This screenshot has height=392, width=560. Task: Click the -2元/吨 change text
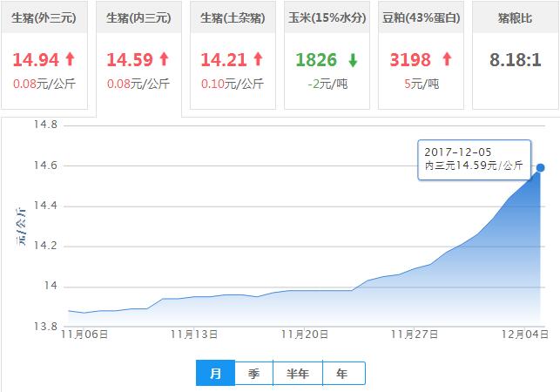coord(327,84)
